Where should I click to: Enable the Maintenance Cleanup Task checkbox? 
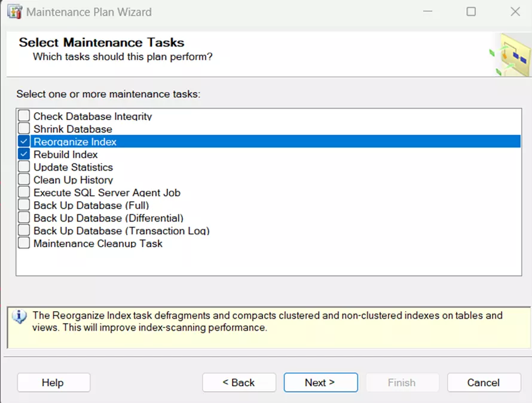(24, 243)
